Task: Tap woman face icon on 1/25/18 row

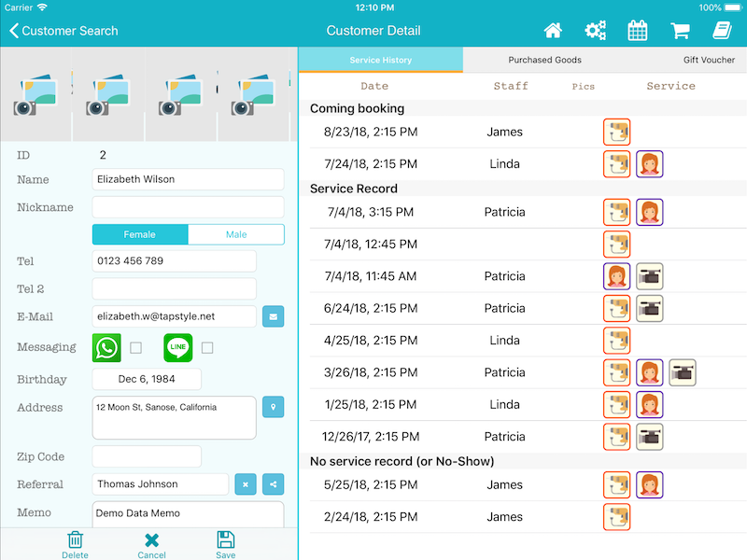Action: pyautogui.click(x=650, y=405)
